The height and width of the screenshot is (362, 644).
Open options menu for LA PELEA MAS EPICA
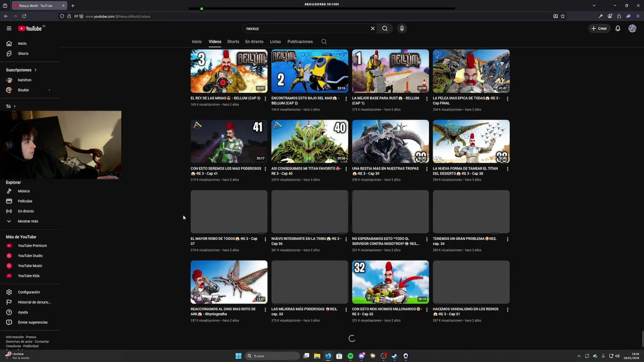507,99
